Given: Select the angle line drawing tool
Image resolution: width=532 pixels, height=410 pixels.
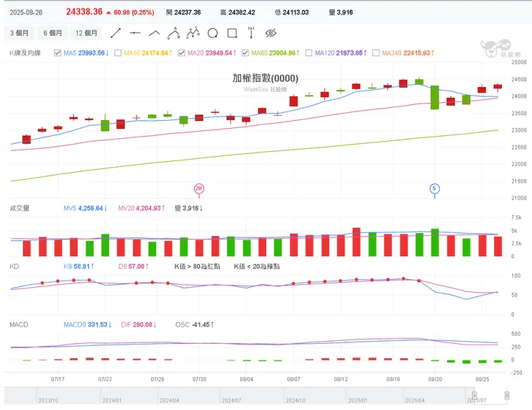Looking at the screenshot, I should [x=155, y=33].
